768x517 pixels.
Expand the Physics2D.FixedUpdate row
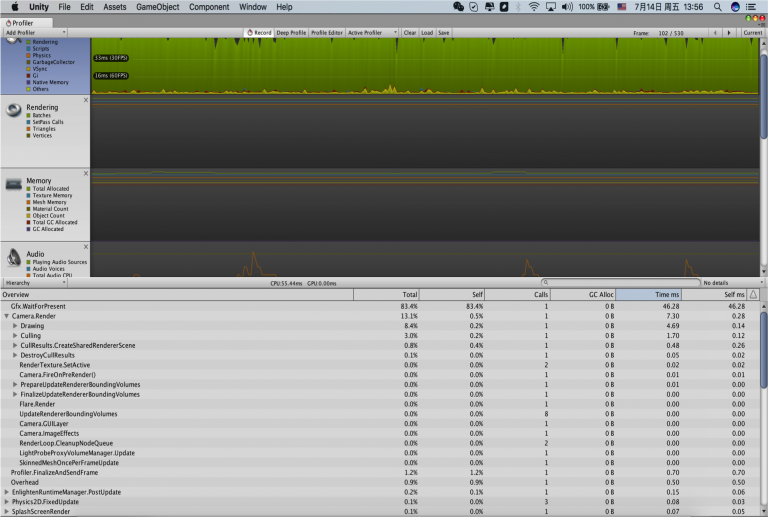(6, 502)
